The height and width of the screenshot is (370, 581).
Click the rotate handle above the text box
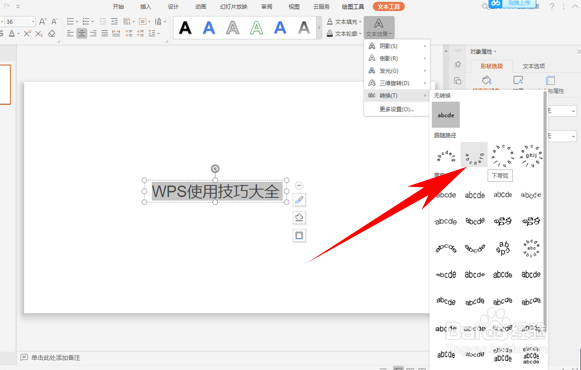(x=215, y=169)
